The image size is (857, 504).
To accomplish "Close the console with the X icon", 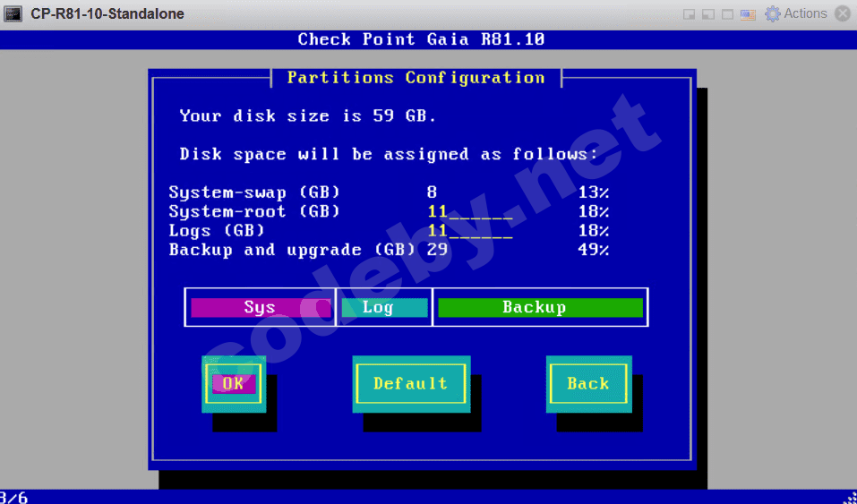I will coord(843,13).
